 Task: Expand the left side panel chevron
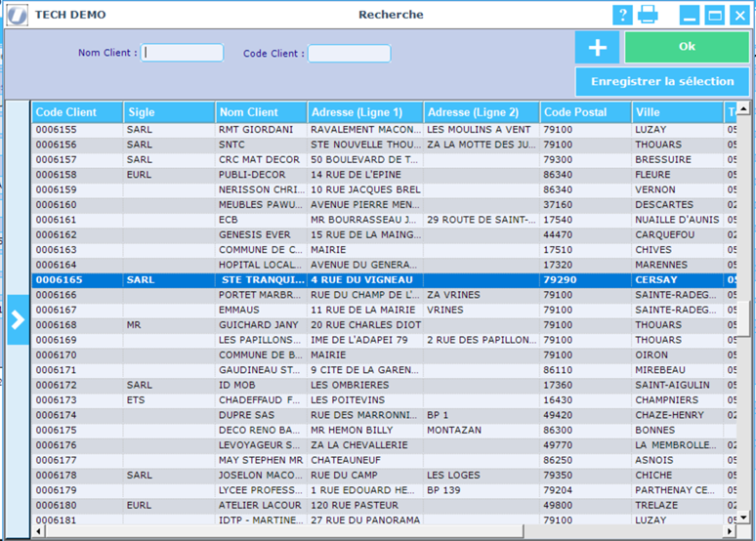coord(17,319)
